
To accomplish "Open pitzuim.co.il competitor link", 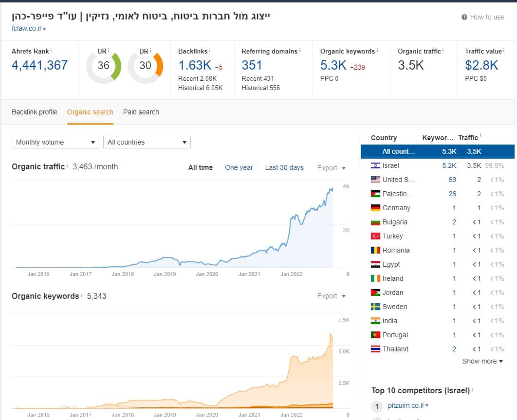I will pos(406,405).
